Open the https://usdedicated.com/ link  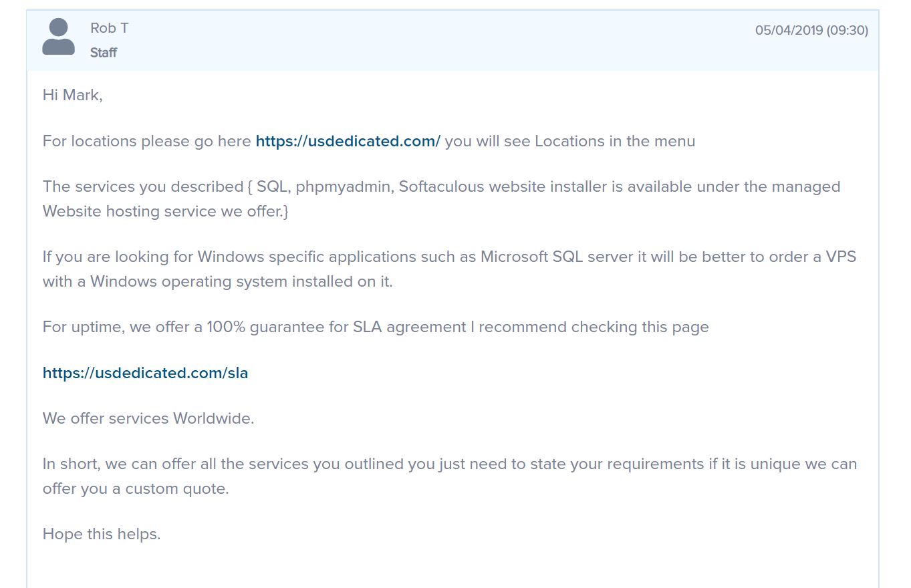(x=348, y=141)
